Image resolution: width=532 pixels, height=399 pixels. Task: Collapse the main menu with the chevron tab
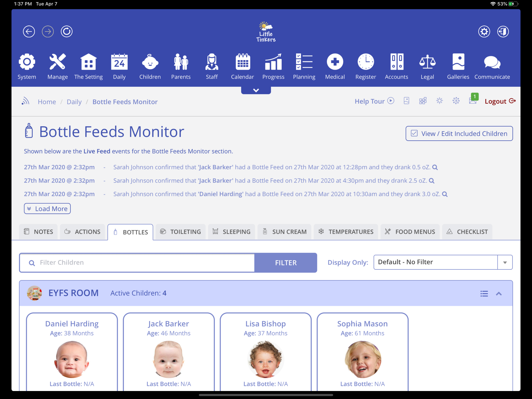[256, 90]
